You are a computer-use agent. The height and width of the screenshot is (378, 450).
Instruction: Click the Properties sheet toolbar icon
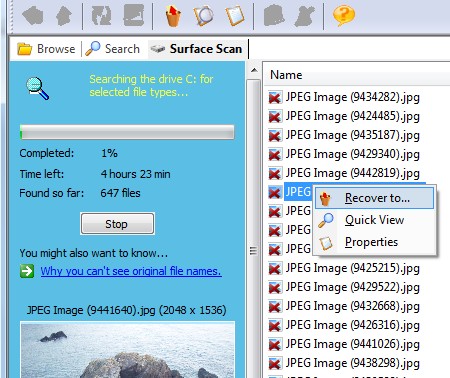point(235,15)
